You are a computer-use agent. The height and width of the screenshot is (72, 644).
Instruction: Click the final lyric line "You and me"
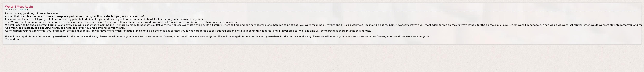click(12, 39)
